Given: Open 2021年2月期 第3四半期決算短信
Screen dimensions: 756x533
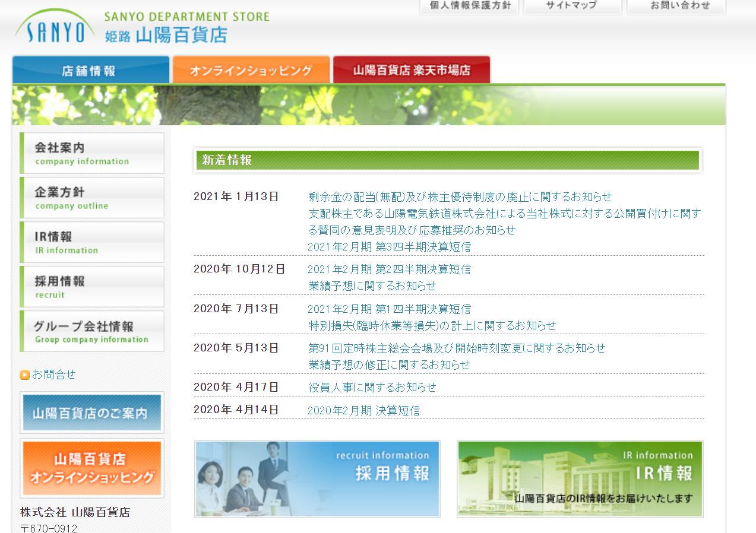Looking at the screenshot, I should click(x=390, y=246).
